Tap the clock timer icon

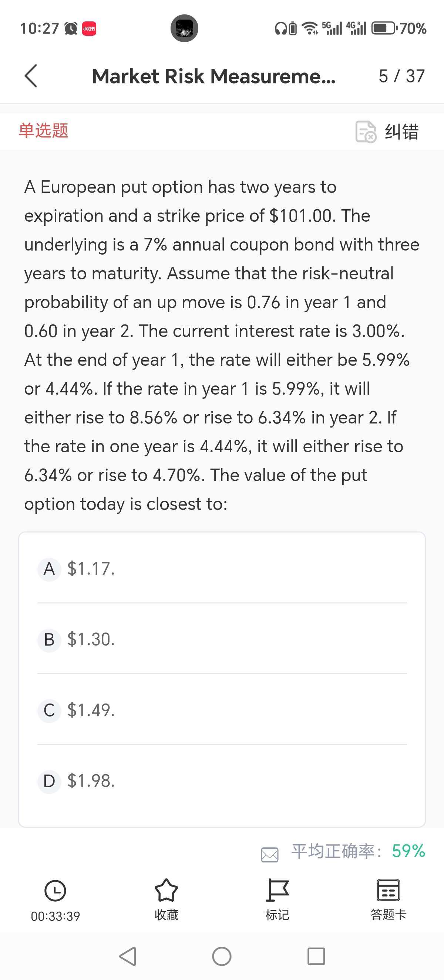tap(55, 891)
